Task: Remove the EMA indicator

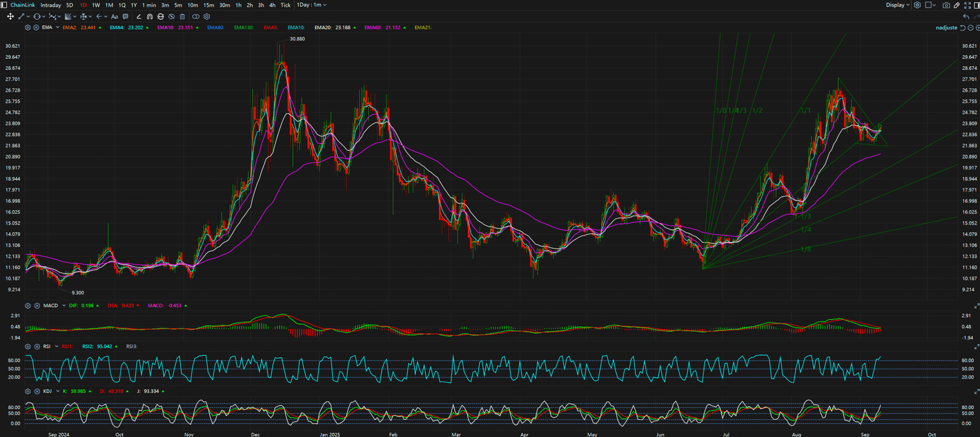Action: coord(36,28)
